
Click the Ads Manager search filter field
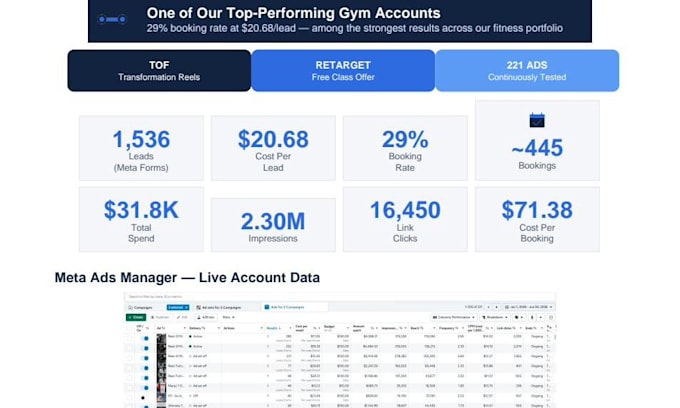tap(340, 297)
